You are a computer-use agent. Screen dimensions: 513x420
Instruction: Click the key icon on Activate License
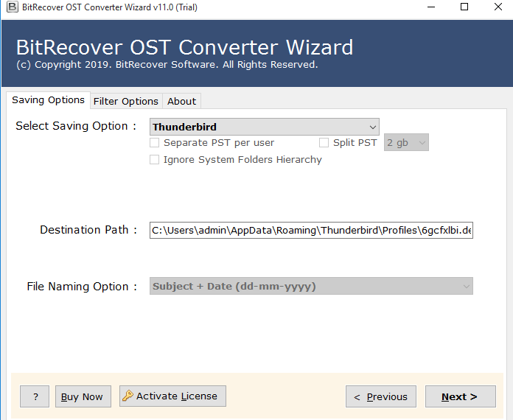pyautogui.click(x=128, y=396)
